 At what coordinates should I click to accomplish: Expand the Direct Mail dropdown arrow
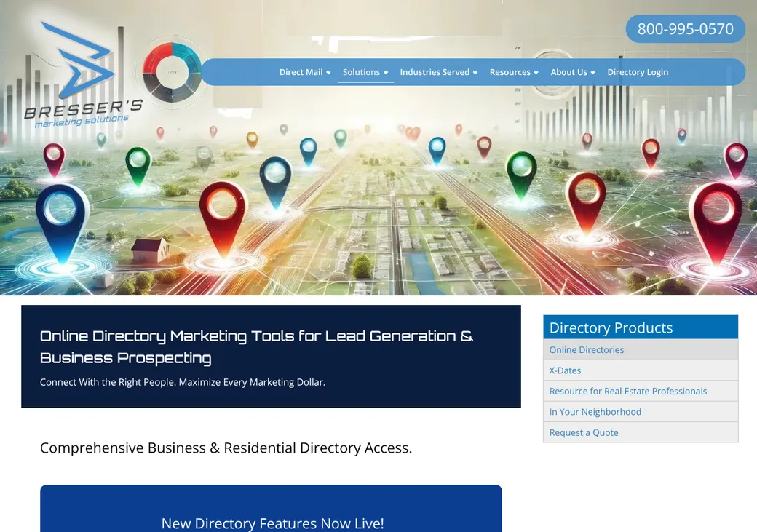click(x=328, y=73)
